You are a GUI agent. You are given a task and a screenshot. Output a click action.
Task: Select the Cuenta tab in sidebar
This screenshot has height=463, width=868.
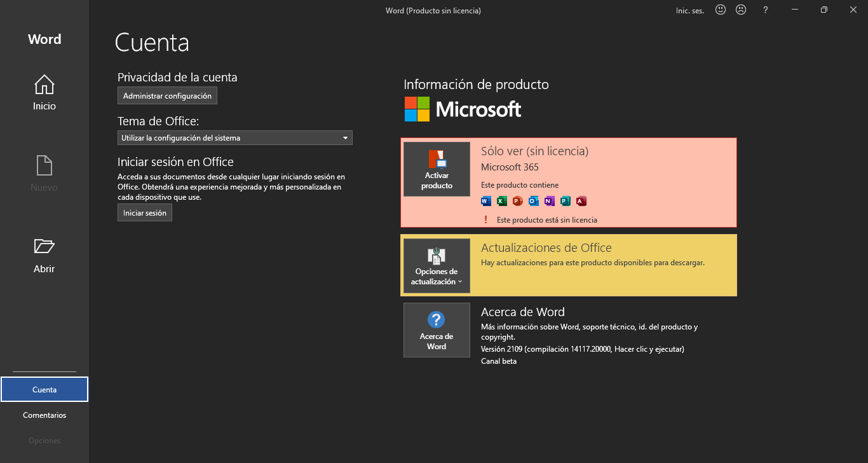coord(44,389)
